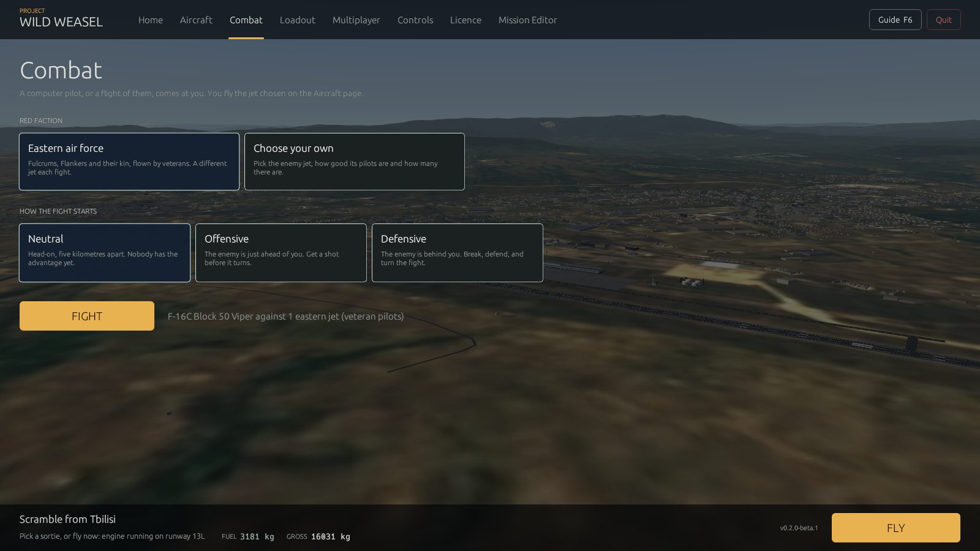Screen dimensions: 980x551
Task: Pick the Defensive fight start option
Action: point(458,253)
